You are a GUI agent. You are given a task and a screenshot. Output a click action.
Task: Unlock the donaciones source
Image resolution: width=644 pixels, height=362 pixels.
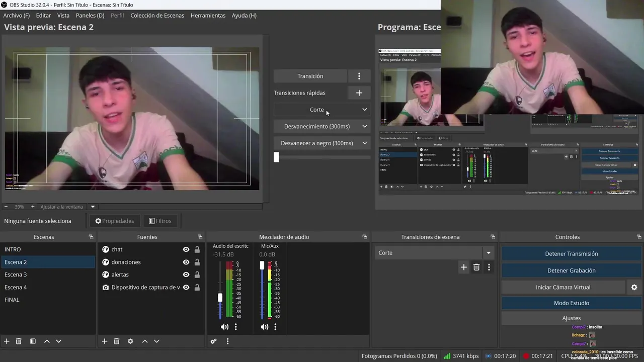pyautogui.click(x=197, y=262)
